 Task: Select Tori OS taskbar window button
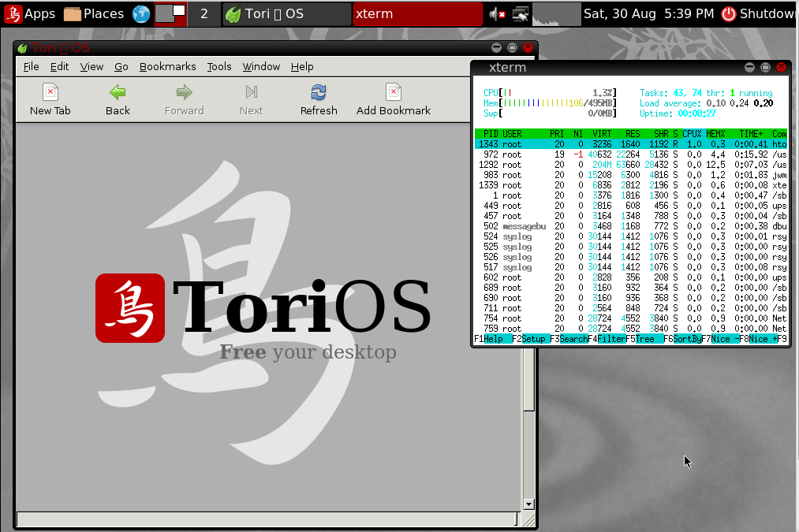[287, 13]
